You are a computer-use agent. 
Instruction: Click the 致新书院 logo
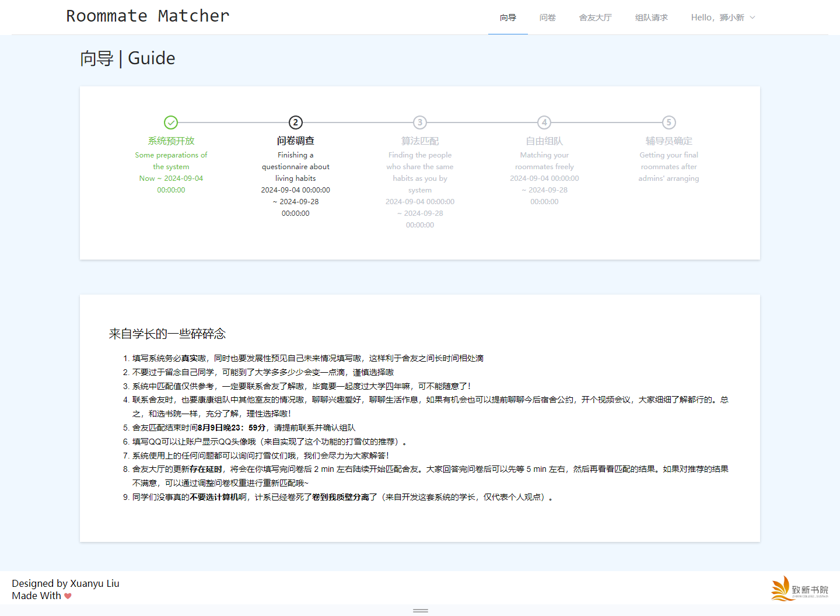point(799,589)
